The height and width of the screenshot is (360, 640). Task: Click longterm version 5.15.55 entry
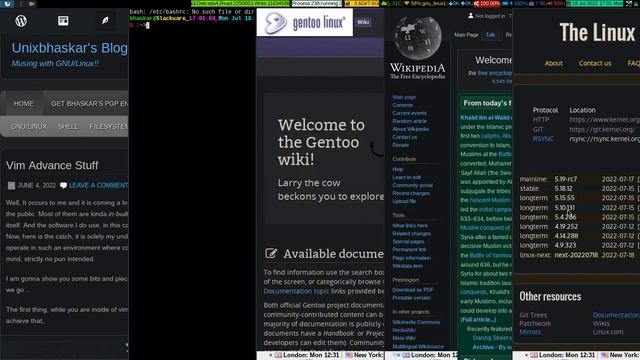[564, 198]
